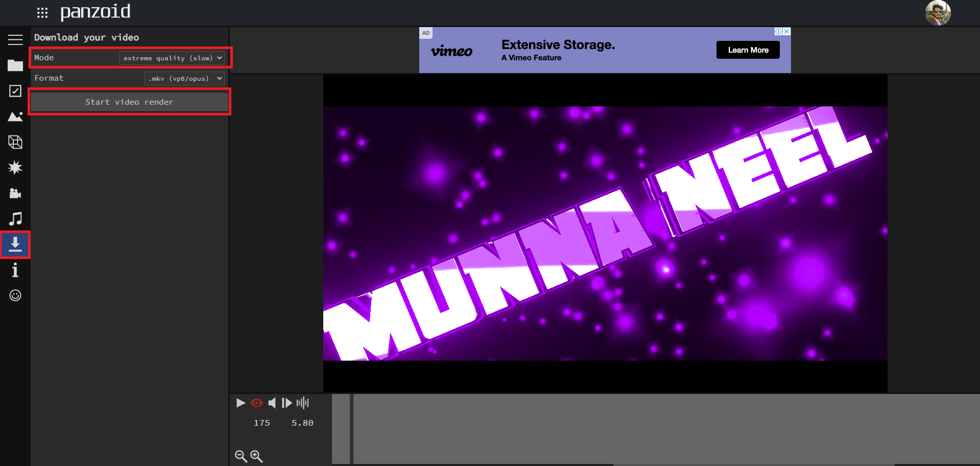Screen dimensions: 980x466
Task: Open the mountain landscape scene panel
Action: tap(15, 116)
